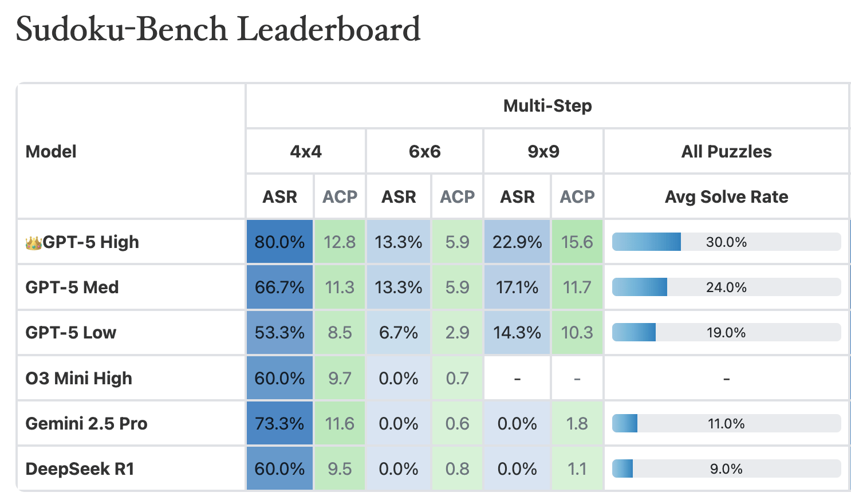Click the Sudoku-Bench Leaderboard title
Image resolution: width=851 pixels, height=504 pixels.
(x=218, y=29)
